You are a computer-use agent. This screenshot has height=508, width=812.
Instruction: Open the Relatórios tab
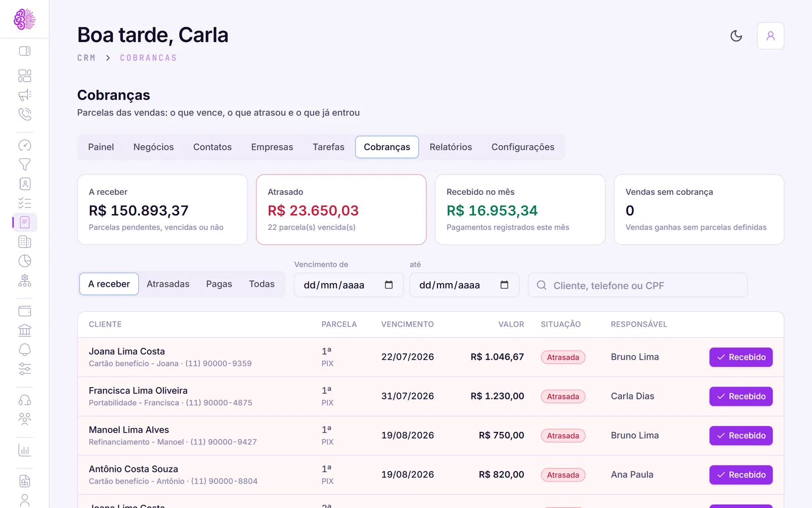click(x=451, y=147)
